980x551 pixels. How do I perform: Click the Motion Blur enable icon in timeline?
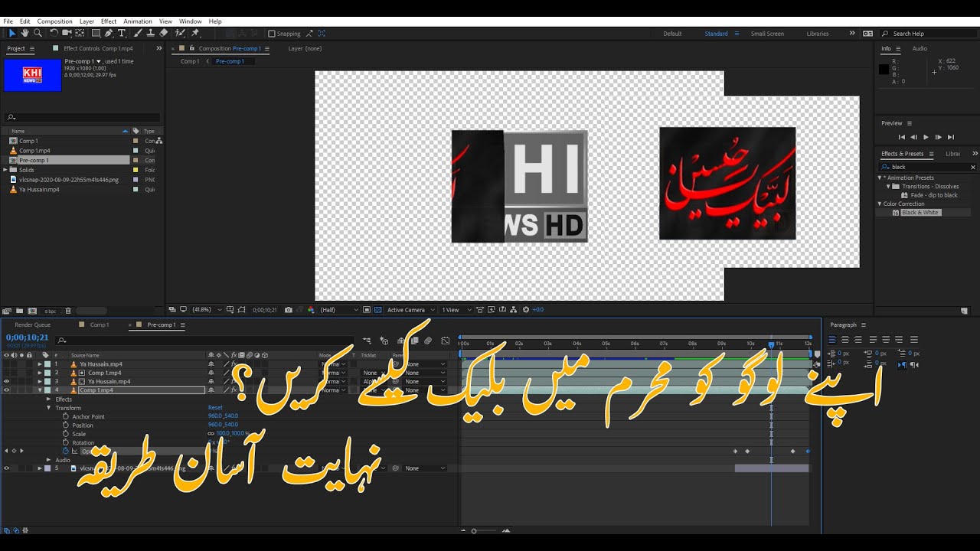click(x=428, y=341)
